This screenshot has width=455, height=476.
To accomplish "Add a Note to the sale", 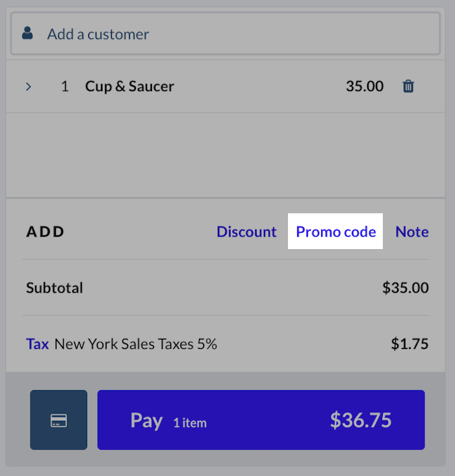I will tap(412, 232).
